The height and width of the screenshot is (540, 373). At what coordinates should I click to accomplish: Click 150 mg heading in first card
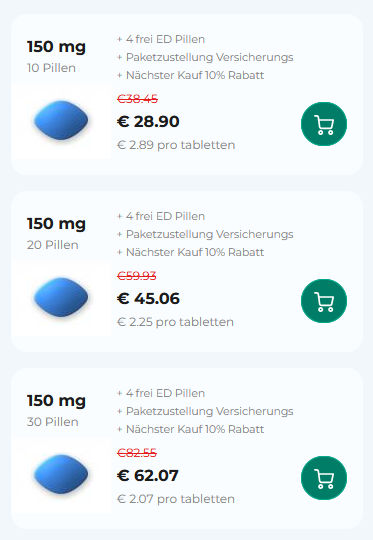pyautogui.click(x=56, y=47)
